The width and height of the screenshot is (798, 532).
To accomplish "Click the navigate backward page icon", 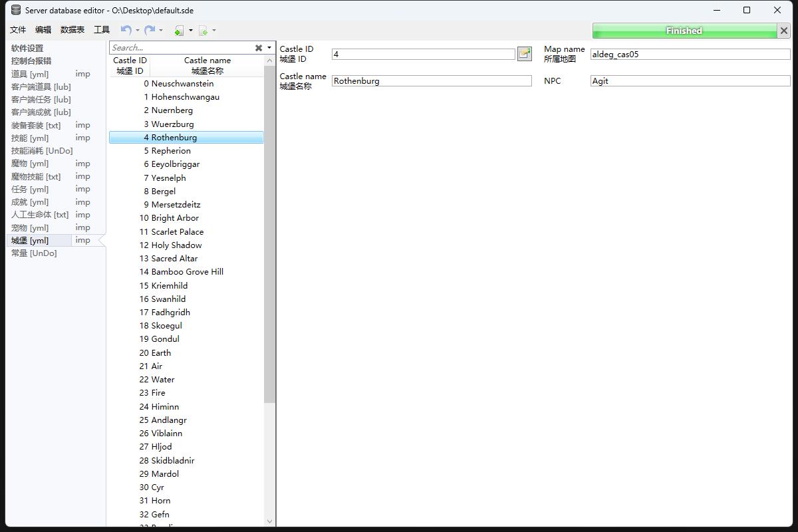I will 179,31.
